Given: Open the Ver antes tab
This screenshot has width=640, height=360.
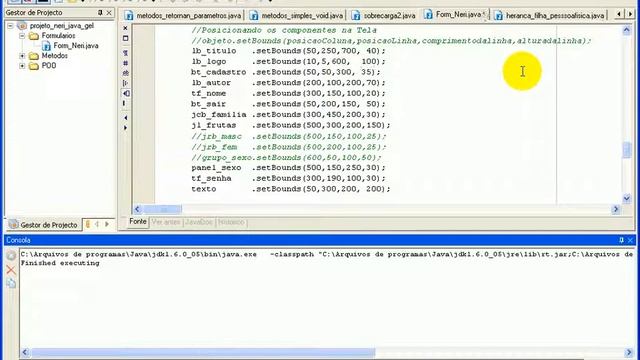Looking at the screenshot, I should click(166, 222).
